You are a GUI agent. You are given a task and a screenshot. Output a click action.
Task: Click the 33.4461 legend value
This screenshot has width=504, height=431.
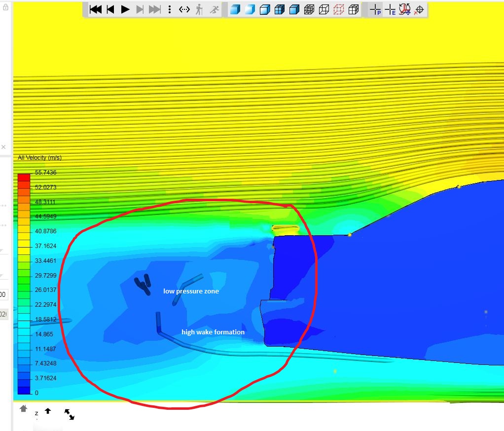click(x=46, y=261)
